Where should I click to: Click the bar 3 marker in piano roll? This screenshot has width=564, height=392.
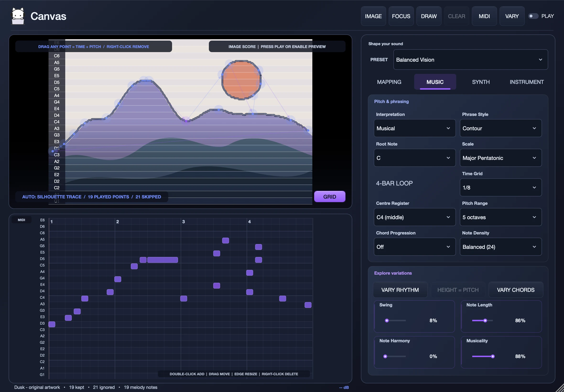[x=183, y=222]
